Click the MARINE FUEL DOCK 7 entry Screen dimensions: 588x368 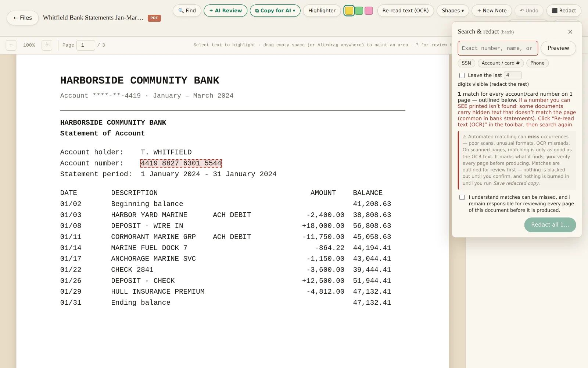point(149,248)
